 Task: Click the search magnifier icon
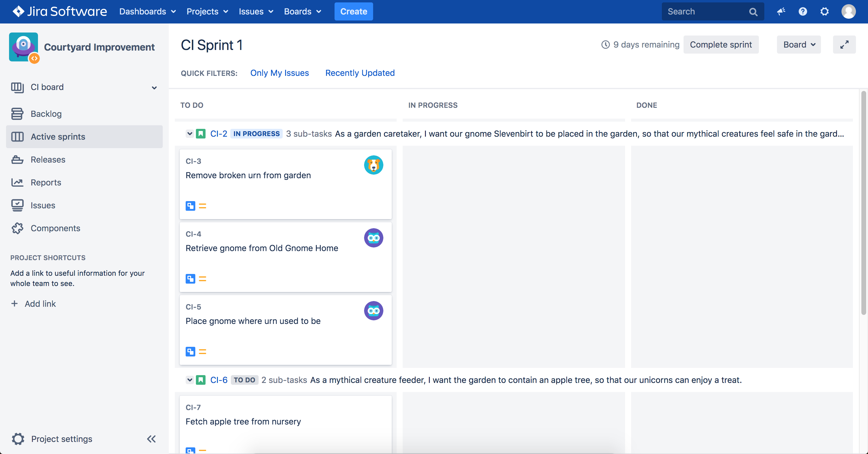tap(753, 12)
